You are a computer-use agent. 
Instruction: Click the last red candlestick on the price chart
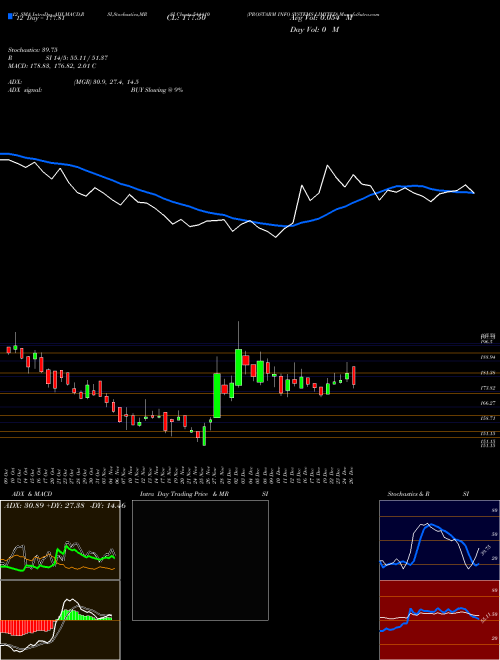pyautogui.click(x=354, y=375)
